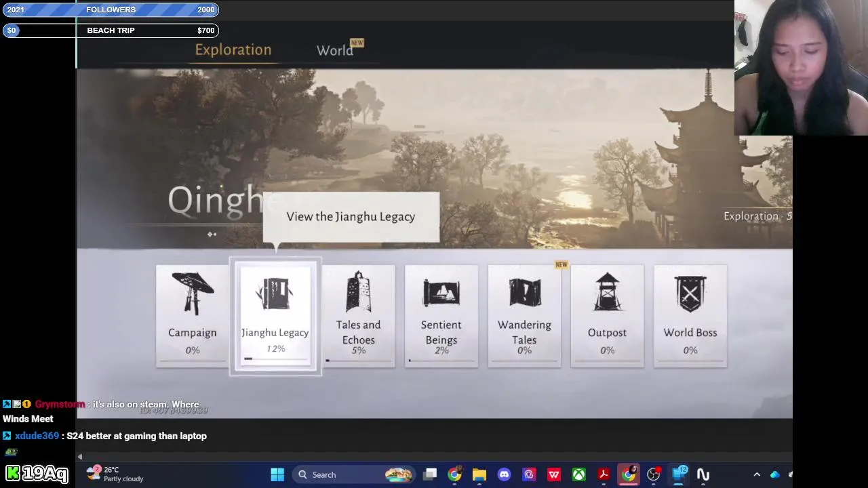
Task: Open the Campaign category card
Action: tap(193, 316)
